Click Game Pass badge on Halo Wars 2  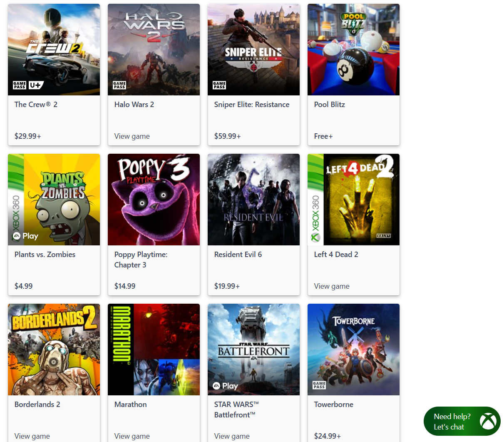pos(119,85)
